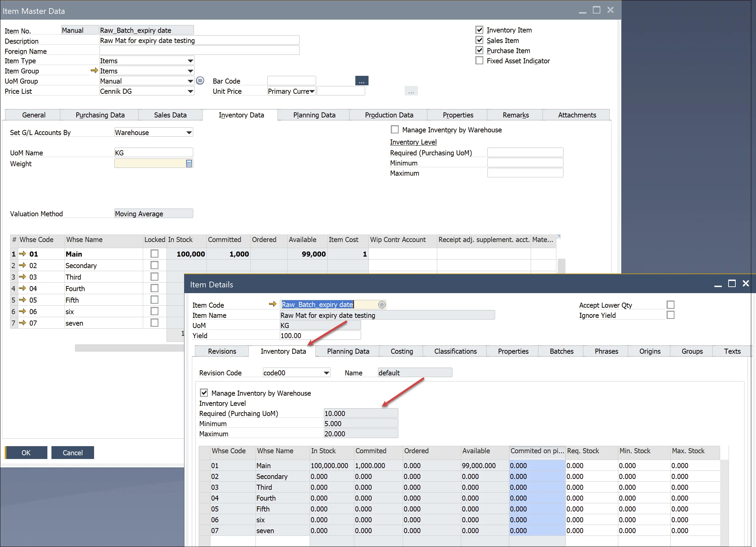Click link arrow for warehouse 01

click(23, 254)
